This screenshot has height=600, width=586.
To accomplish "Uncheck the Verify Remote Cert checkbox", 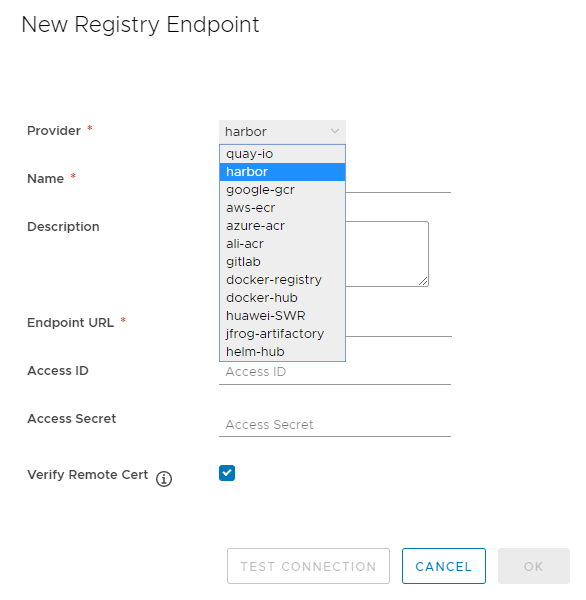I will tap(227, 473).
